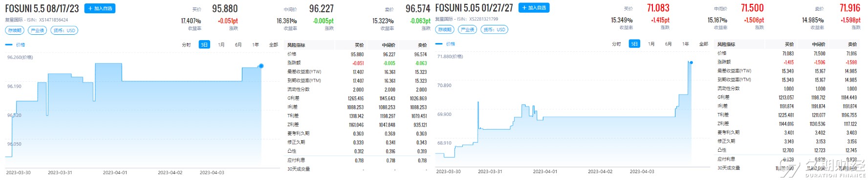The image size is (868, 180).
Task: Click header yield 16.361%
Action: (x=287, y=21)
